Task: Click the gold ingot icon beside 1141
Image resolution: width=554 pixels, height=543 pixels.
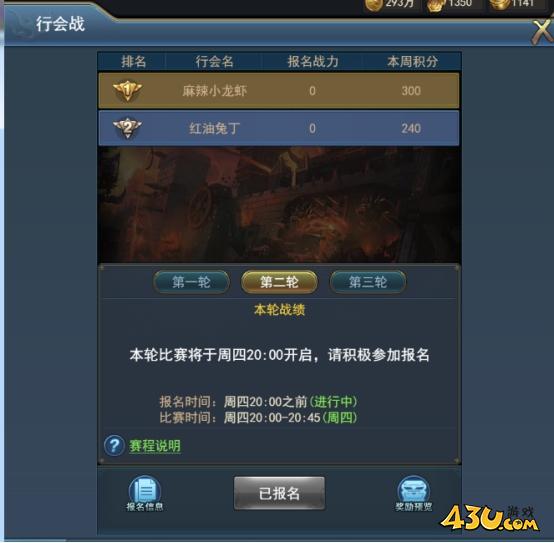Action: 499,5
